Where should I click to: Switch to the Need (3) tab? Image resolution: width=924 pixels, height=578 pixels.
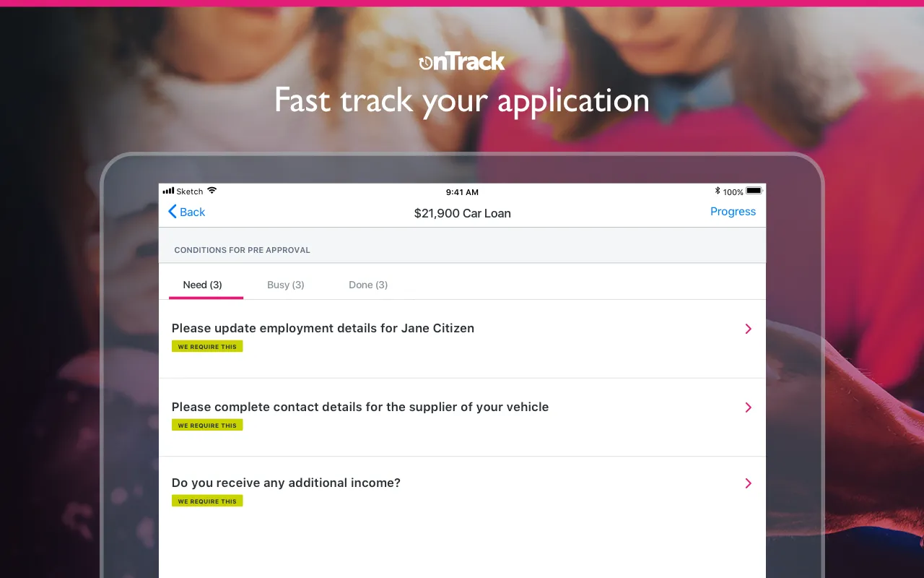(x=203, y=285)
